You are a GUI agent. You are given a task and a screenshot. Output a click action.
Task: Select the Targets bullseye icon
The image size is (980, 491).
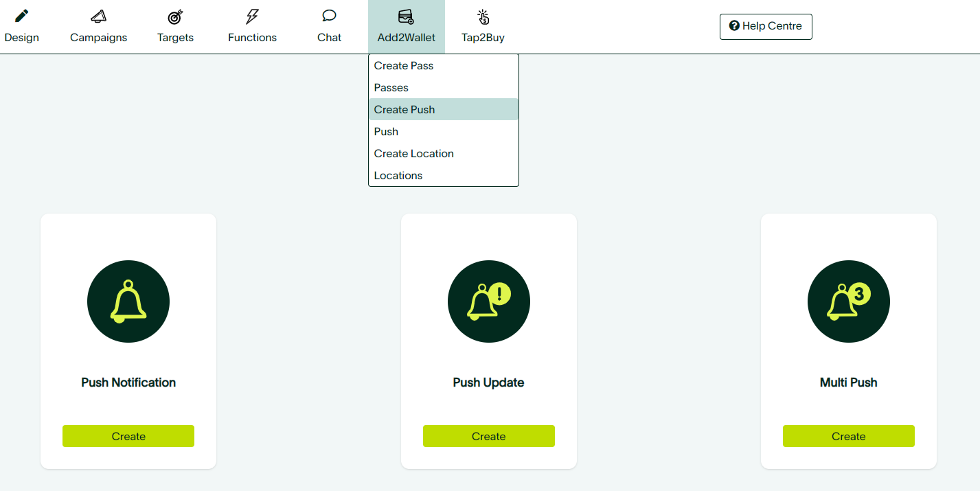(x=175, y=16)
